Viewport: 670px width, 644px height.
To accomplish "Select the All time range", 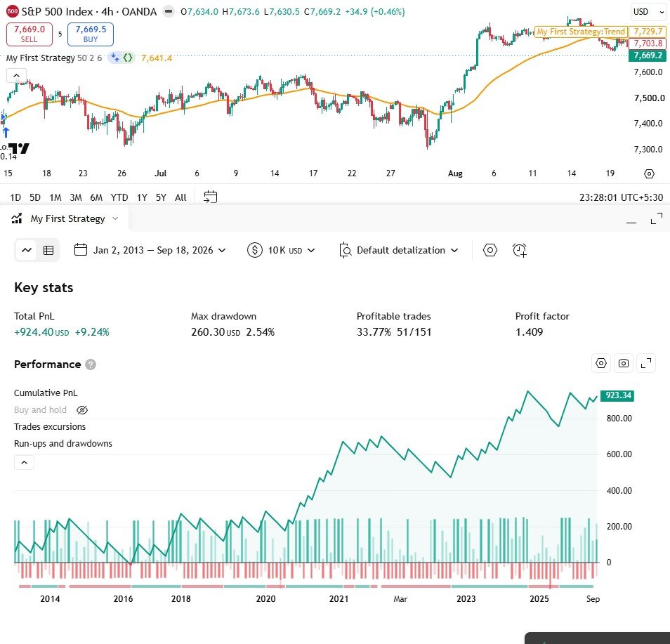I will [180, 197].
